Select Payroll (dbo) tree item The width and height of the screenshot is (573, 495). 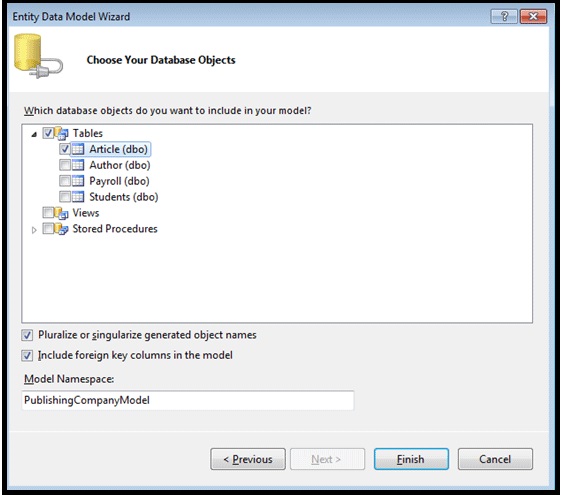tap(119, 181)
